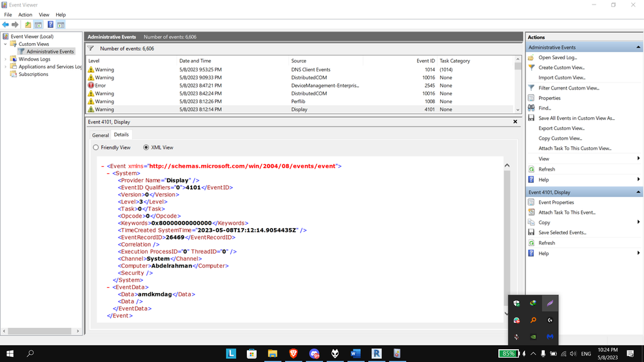Open the View menu in menu bar

(x=44, y=14)
